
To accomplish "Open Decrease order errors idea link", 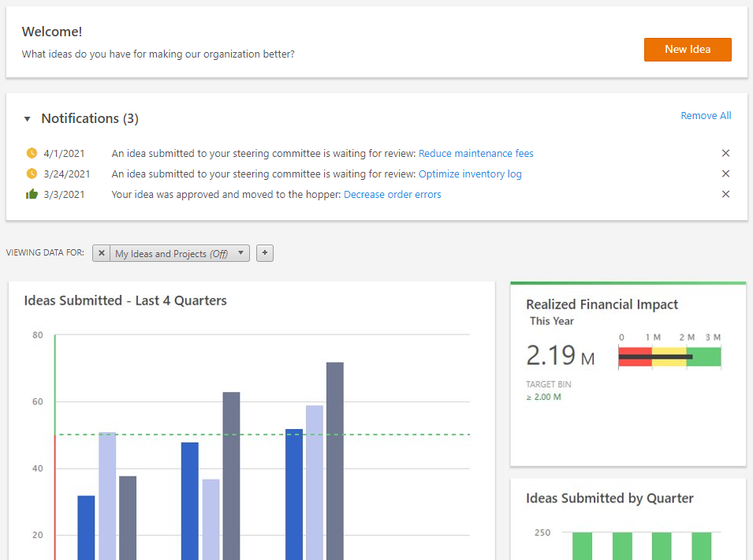I will pyautogui.click(x=392, y=195).
